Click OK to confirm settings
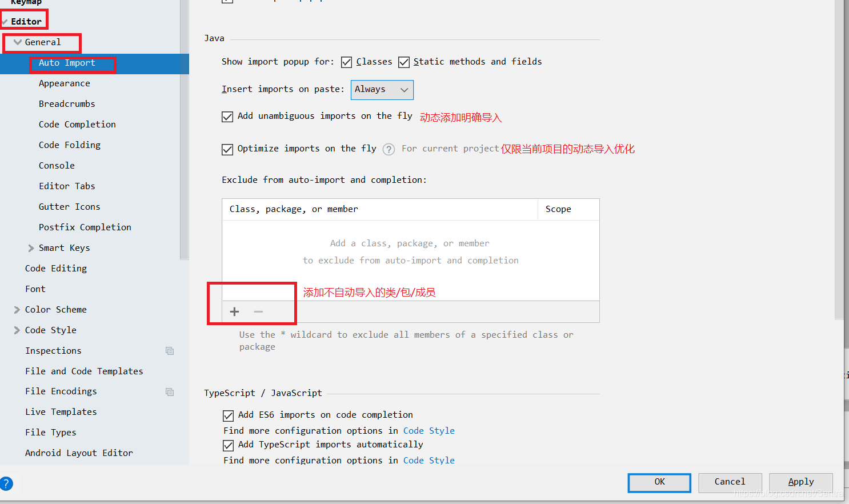849x504 pixels. click(x=659, y=482)
